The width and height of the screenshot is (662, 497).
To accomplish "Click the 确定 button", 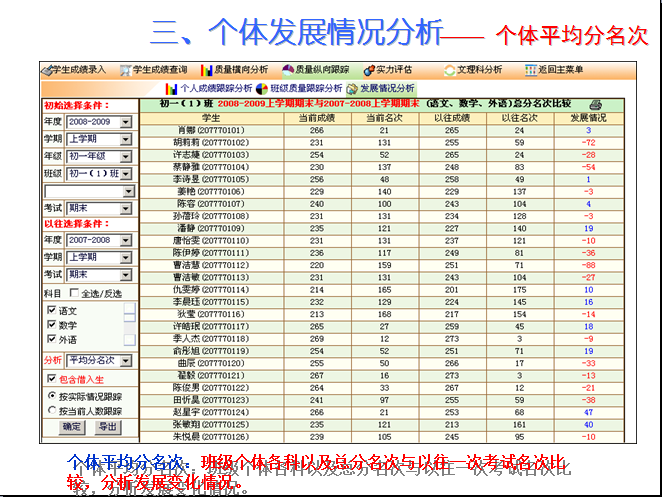I will click(x=72, y=427).
